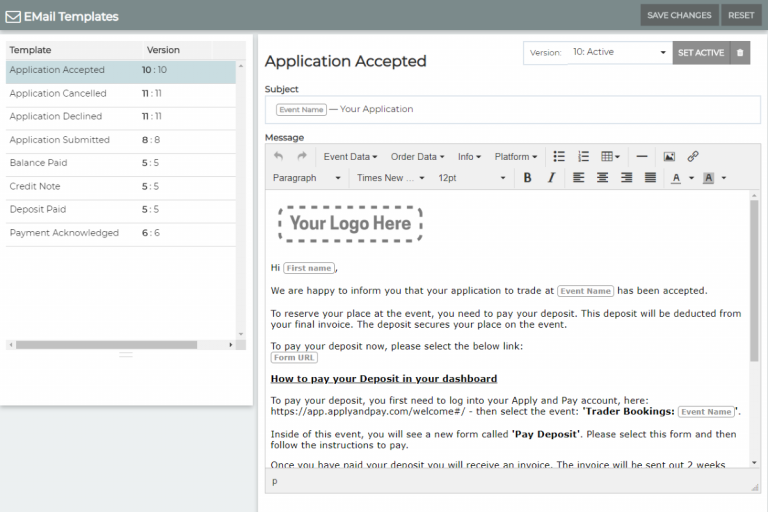Viewport: 768px width, 512px height.
Task: Select the Application Declined template
Action: point(56,117)
